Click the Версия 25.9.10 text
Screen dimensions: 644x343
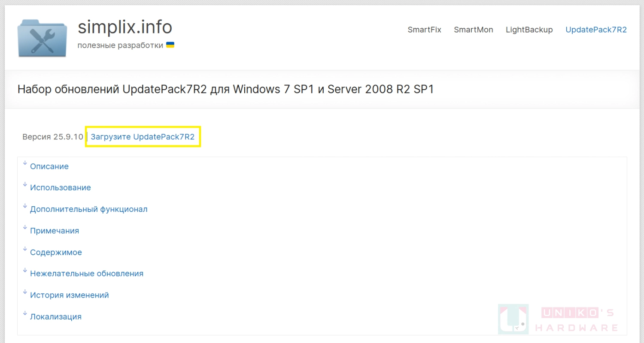tap(53, 137)
